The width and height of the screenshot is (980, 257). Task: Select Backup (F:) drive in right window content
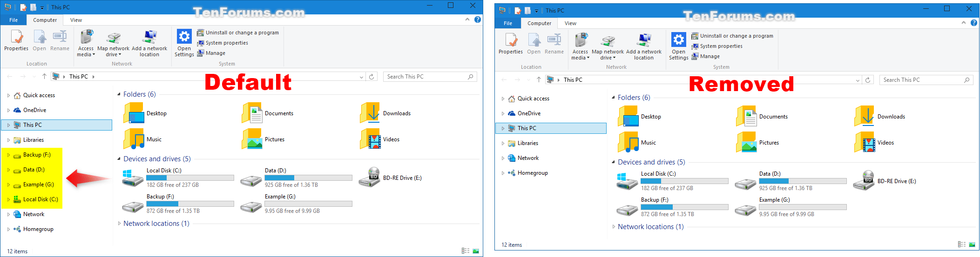(672, 207)
